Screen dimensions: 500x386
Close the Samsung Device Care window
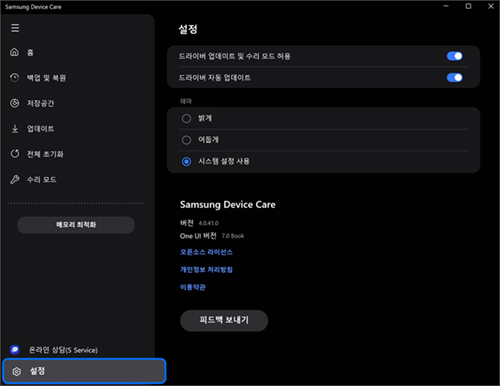491,6
